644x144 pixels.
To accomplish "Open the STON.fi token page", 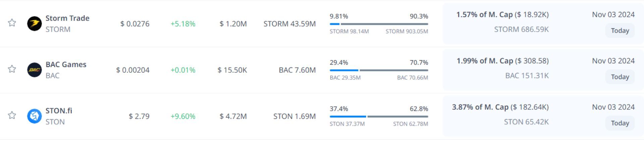I will (x=59, y=111).
